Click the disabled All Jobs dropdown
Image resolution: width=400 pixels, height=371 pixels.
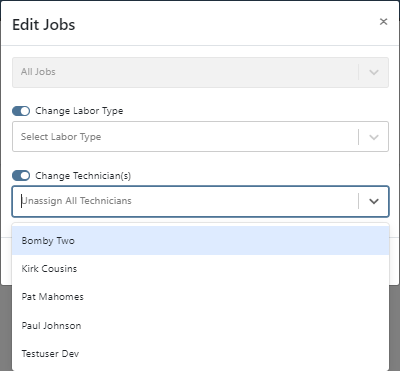200,72
